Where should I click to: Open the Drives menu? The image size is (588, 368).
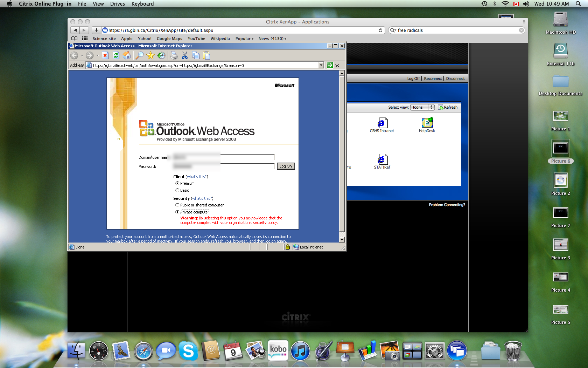118,4
